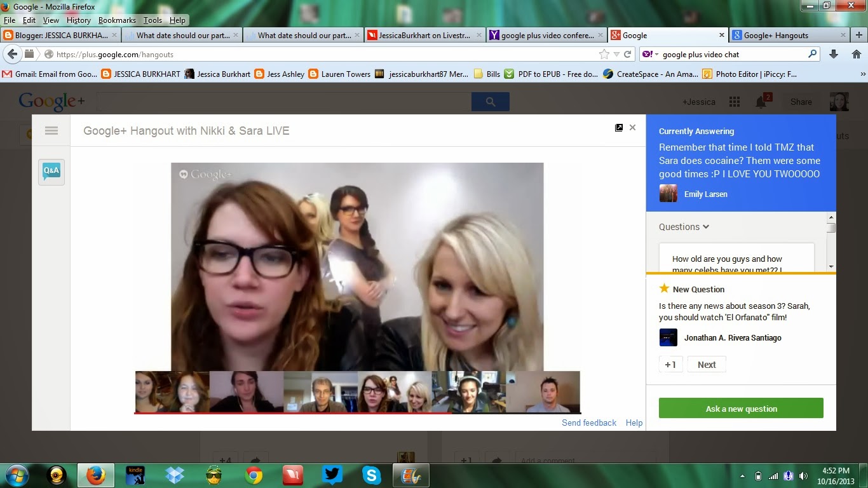Open the Q&A panel icon
Image resolution: width=868 pixels, height=488 pixels.
click(x=51, y=171)
